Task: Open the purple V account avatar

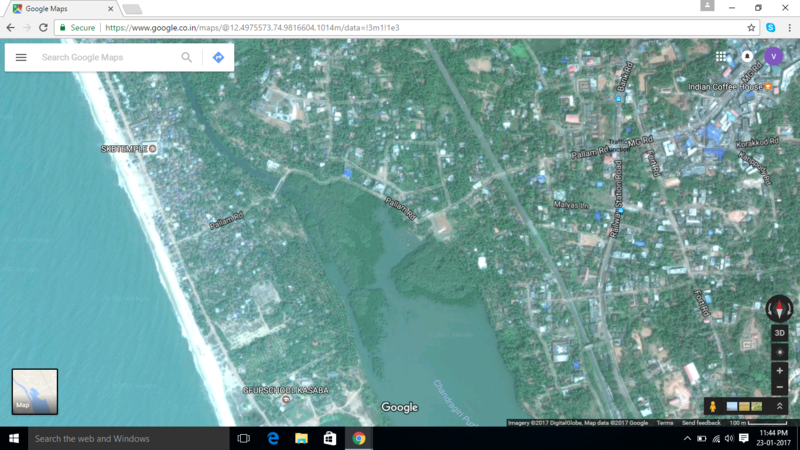Action: 773,56
